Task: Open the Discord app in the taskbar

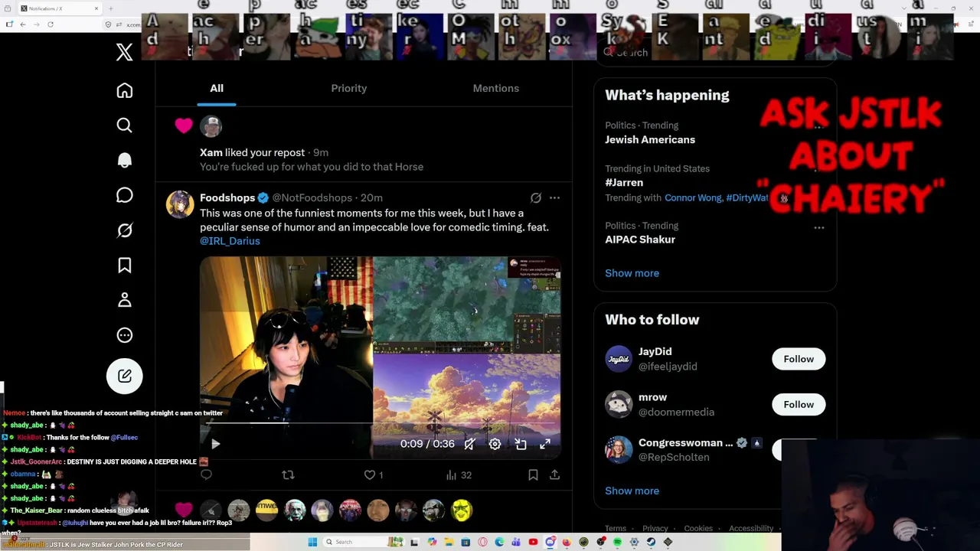Action: tap(550, 543)
